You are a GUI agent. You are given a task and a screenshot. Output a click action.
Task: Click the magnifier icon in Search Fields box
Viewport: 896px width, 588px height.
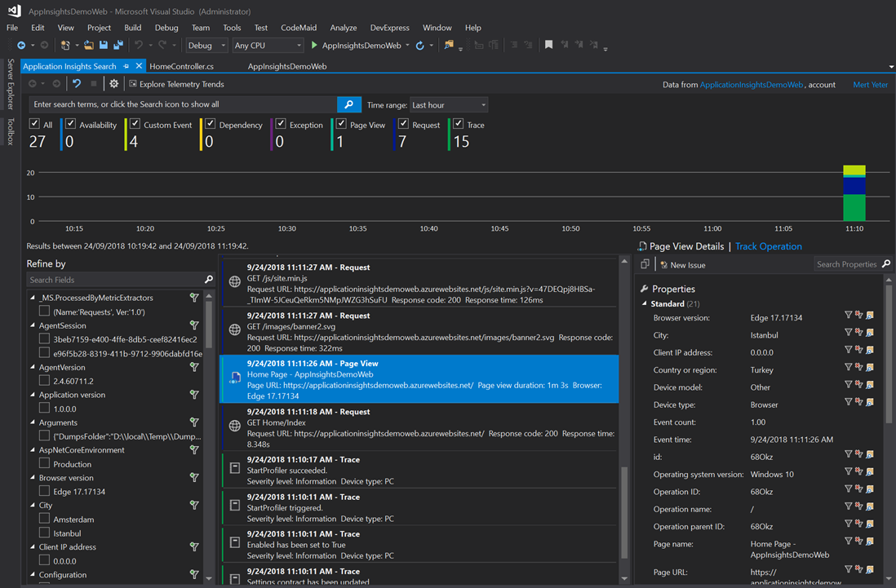point(209,280)
